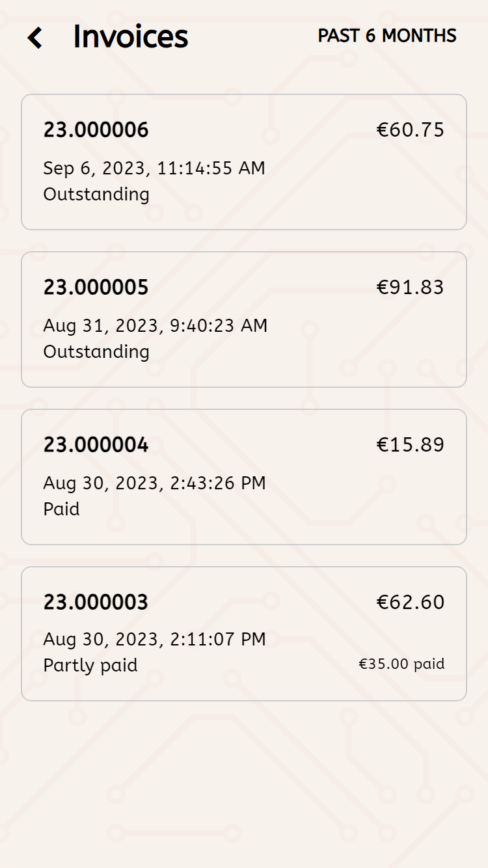The width and height of the screenshot is (488, 868).
Task: Go back using the left arrow icon
Action: (35, 38)
